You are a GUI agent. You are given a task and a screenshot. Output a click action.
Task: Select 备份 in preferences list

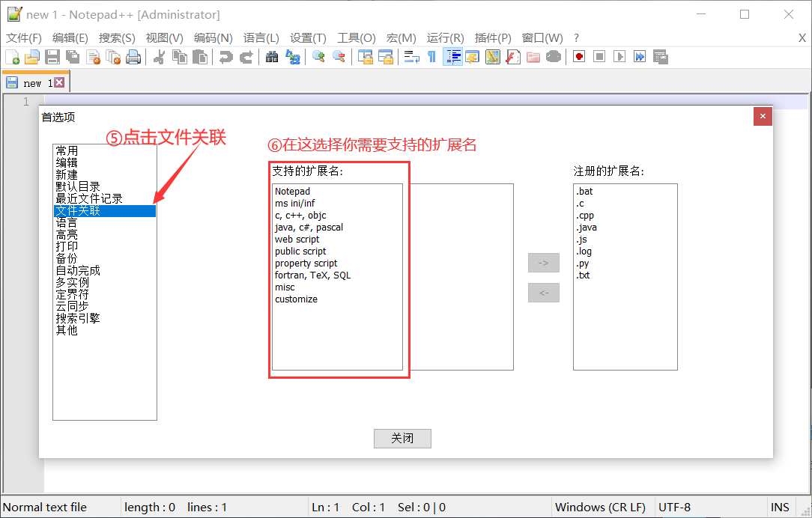(x=105, y=258)
